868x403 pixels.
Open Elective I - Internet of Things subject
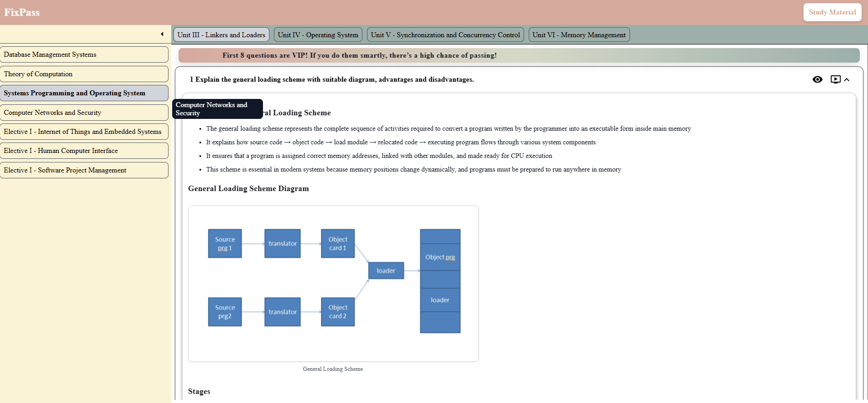pyautogui.click(x=84, y=132)
